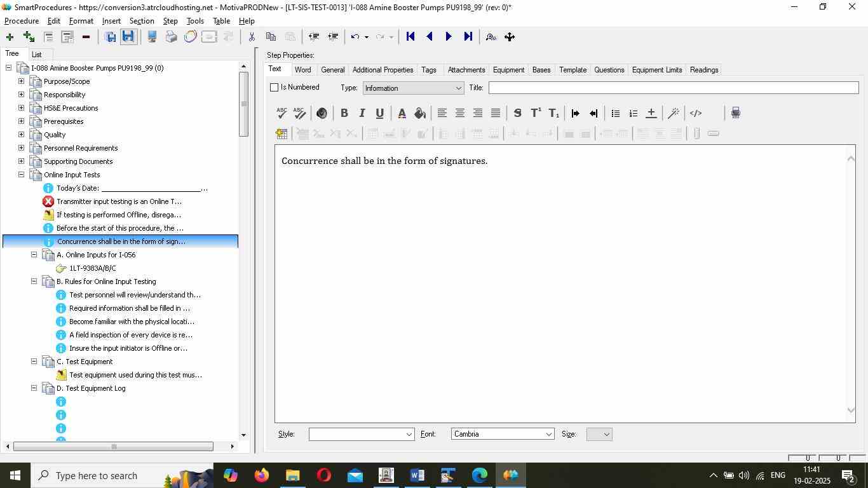Viewport: 868px width, 488px height.
Task: Switch to the Additional Properties tab
Action: (x=383, y=70)
